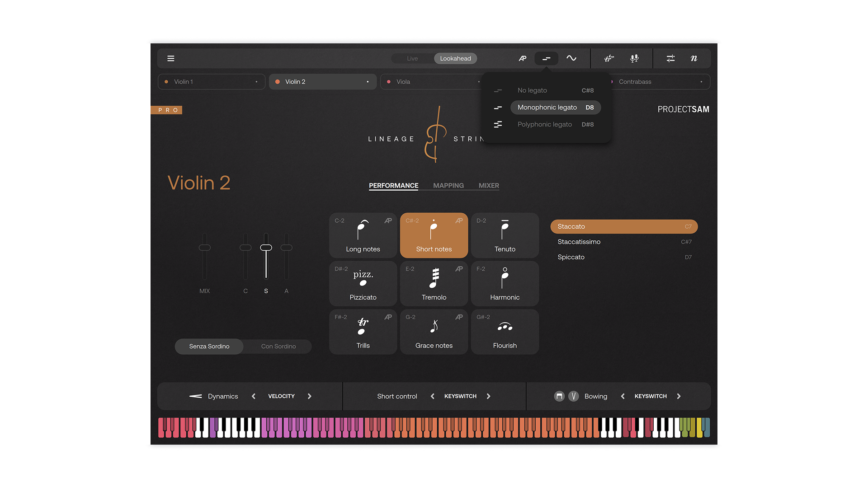
Task: Open Contrabass slot options dot
Action: click(701, 82)
